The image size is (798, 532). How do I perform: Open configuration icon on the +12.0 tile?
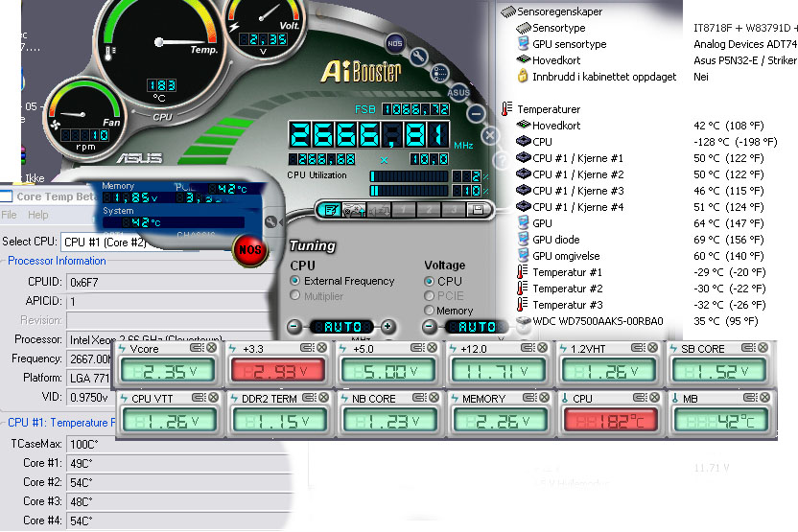pyautogui.click(x=528, y=348)
